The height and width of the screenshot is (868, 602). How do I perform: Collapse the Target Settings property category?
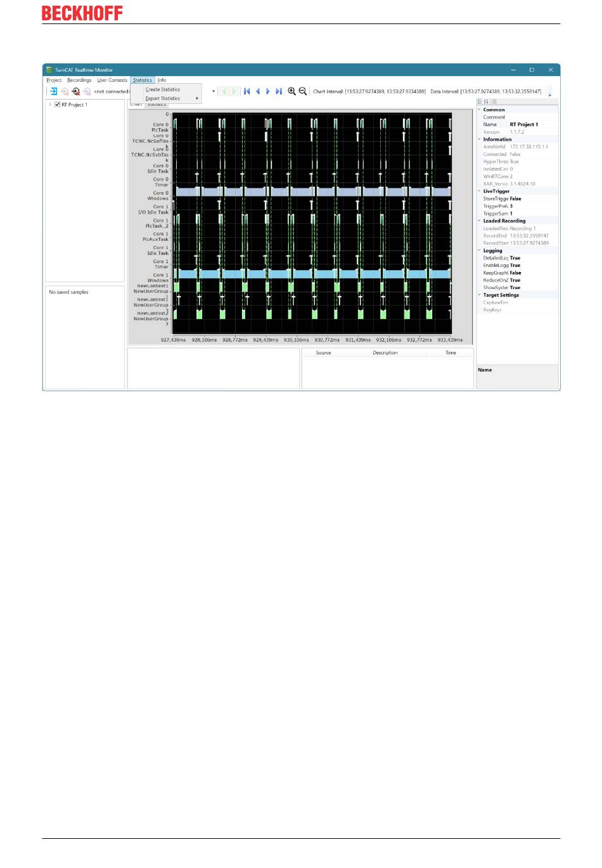[479, 295]
